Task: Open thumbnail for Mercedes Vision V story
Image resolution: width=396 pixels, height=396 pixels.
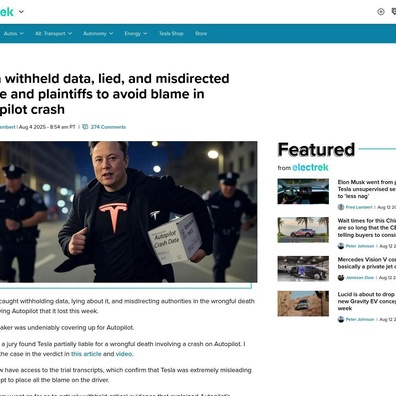Action: (x=303, y=269)
